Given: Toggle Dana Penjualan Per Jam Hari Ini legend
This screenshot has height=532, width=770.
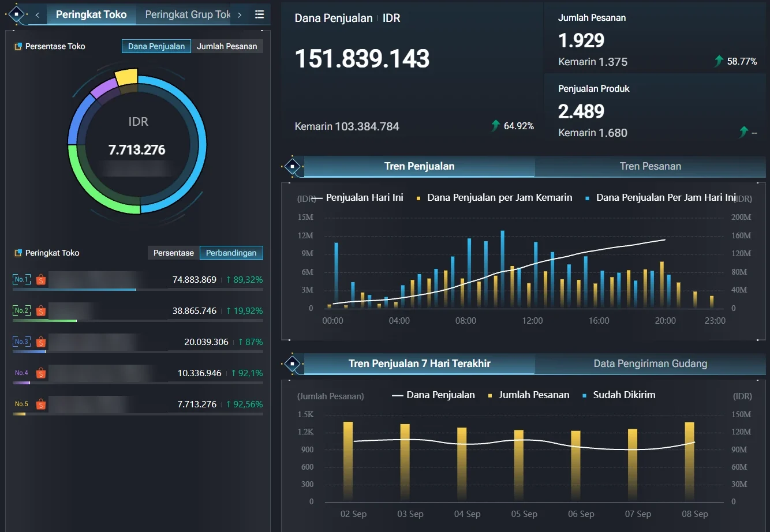Looking at the screenshot, I should (x=660, y=197).
